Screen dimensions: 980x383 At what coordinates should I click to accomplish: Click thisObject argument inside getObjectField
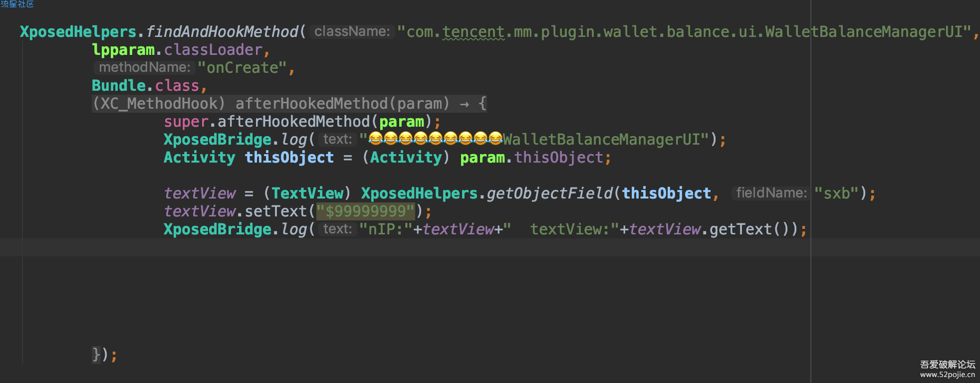[666, 193]
